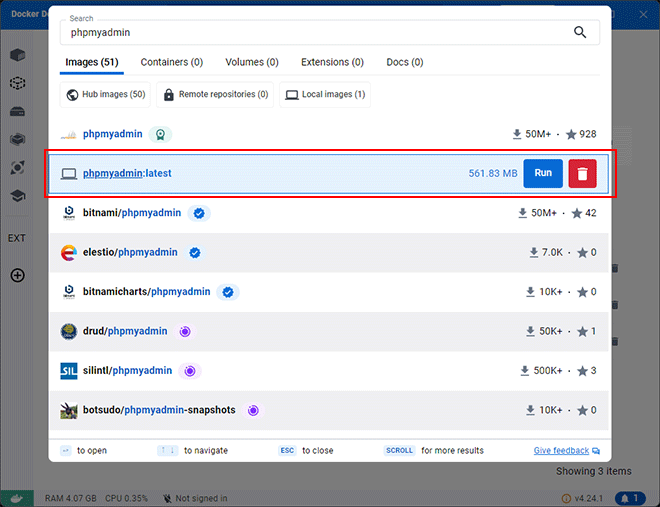Open Volumes in Docker Desktop sidebar

pyautogui.click(x=18, y=111)
